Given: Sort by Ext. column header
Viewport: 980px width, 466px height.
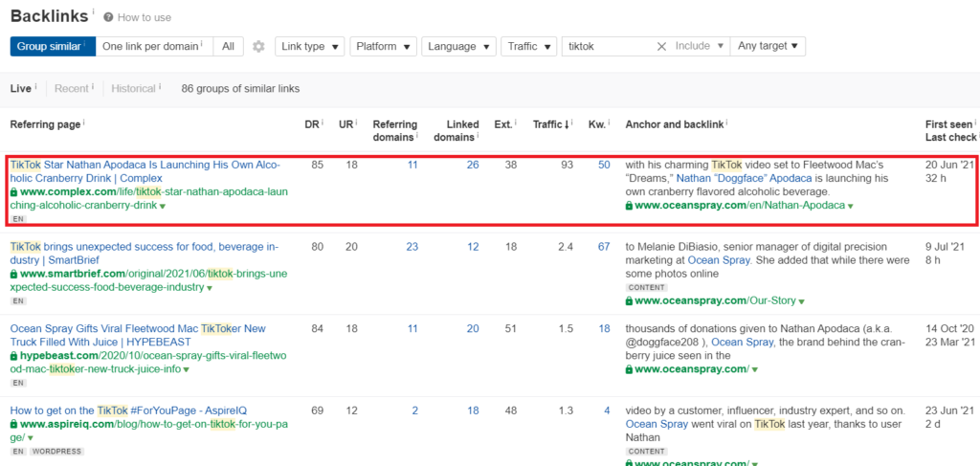Looking at the screenshot, I should (x=503, y=124).
